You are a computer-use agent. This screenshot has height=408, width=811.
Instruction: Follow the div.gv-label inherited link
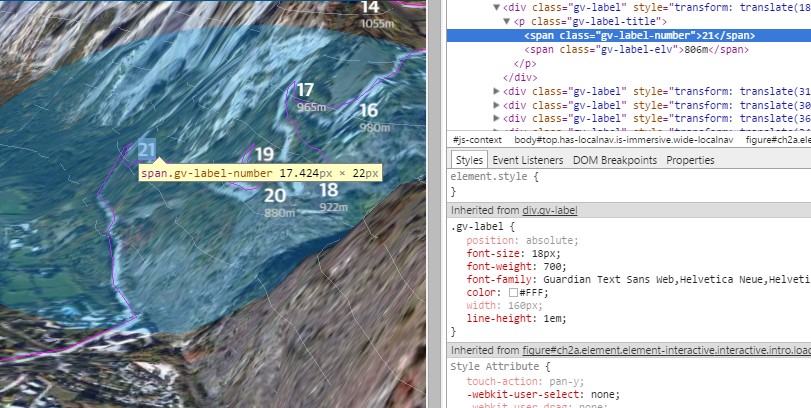point(550,210)
